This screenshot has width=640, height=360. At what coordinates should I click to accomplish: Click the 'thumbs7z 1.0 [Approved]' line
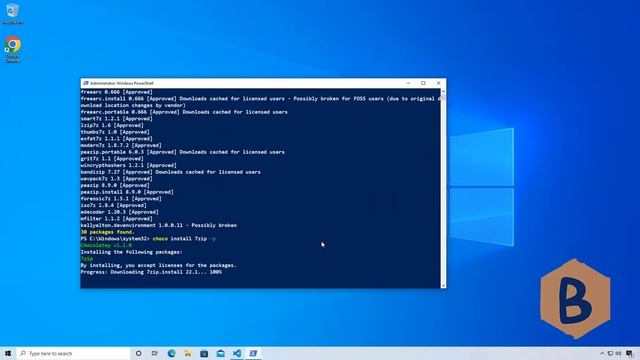click(x=115, y=132)
